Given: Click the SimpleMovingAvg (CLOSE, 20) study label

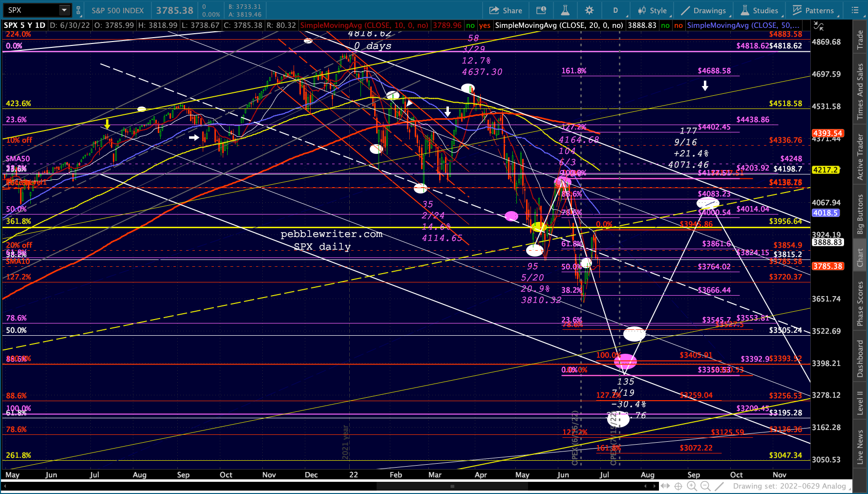Looking at the screenshot, I should coord(559,25).
